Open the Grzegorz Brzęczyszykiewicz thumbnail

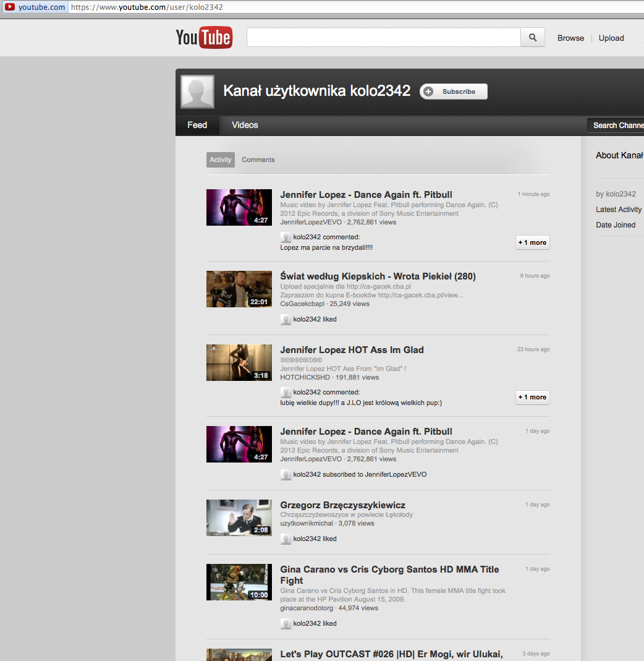239,518
